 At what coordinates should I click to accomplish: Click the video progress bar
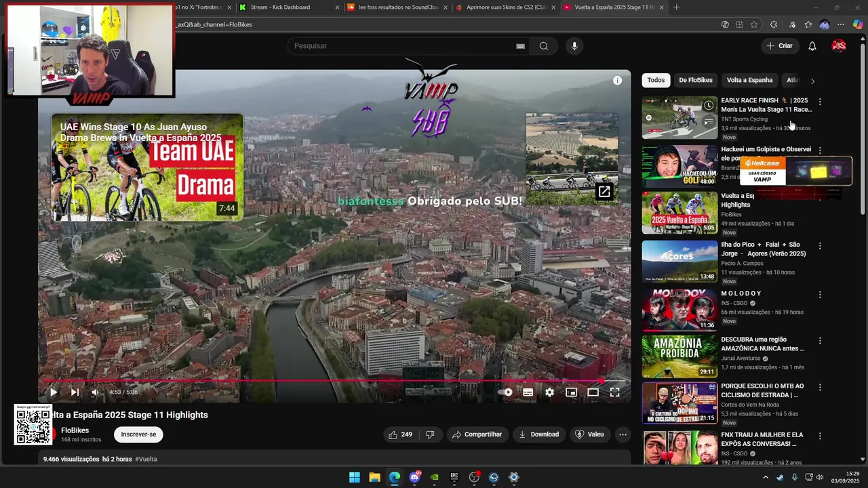click(x=334, y=381)
